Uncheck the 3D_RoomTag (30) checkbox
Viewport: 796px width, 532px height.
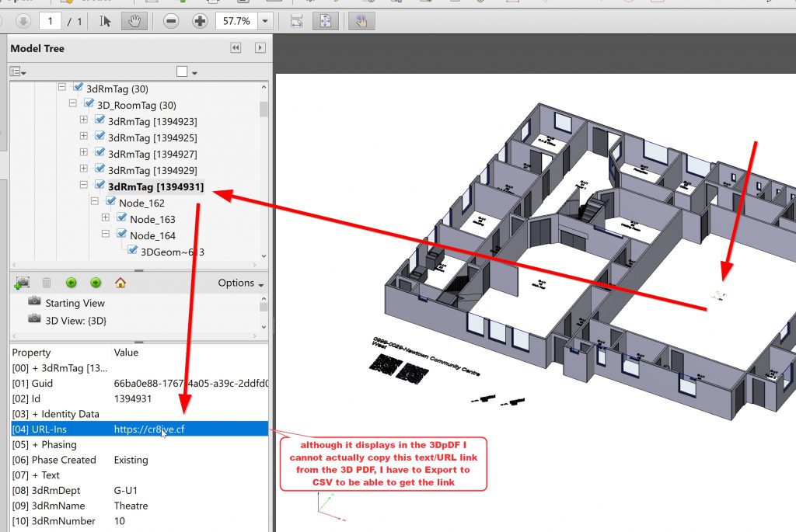pos(89,104)
